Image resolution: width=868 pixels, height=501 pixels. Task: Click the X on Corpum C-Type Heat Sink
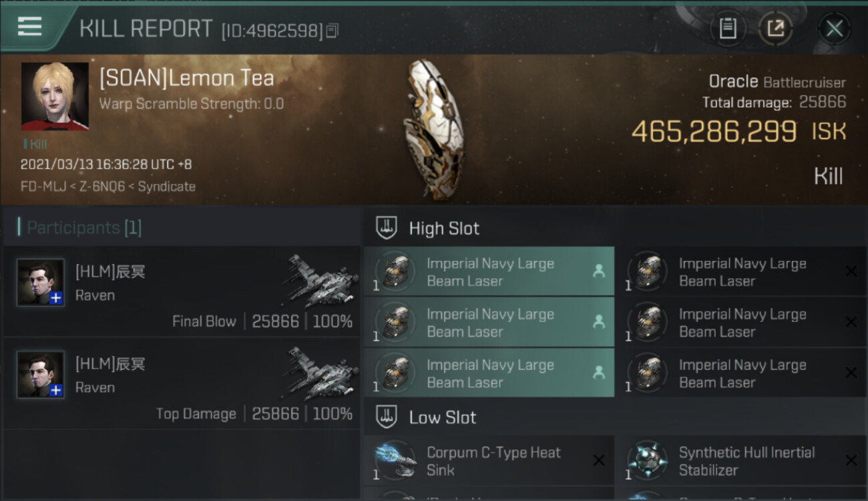pos(599,460)
